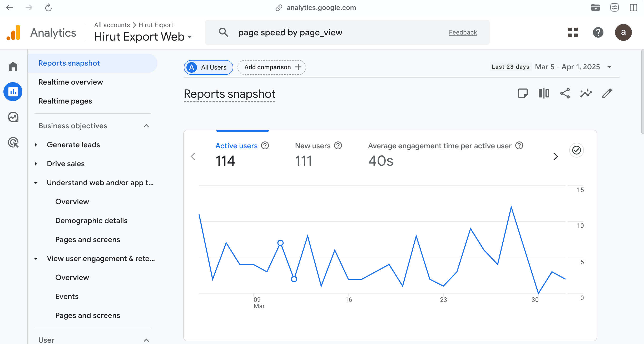Open the account avatar 'a'
This screenshot has height=344, width=644.
tap(623, 32)
